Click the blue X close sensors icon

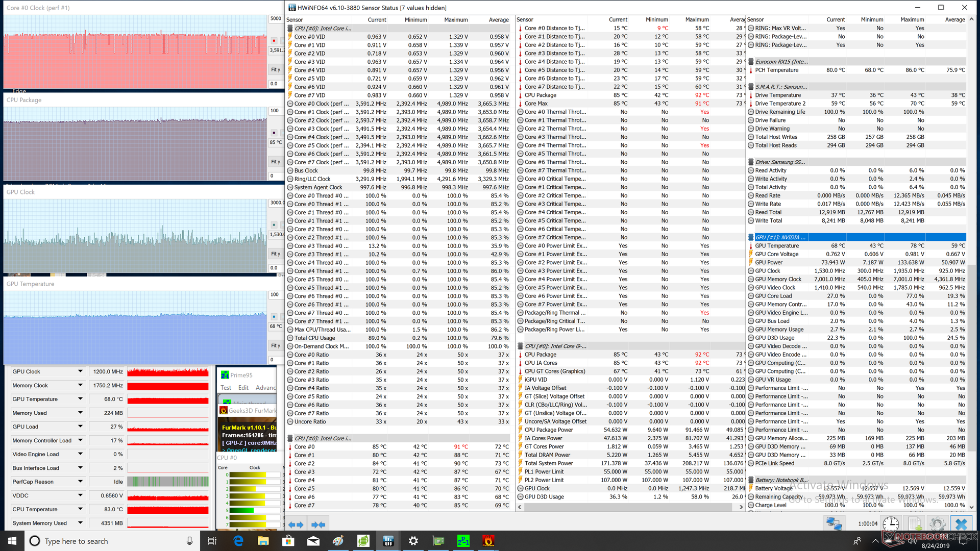(961, 524)
